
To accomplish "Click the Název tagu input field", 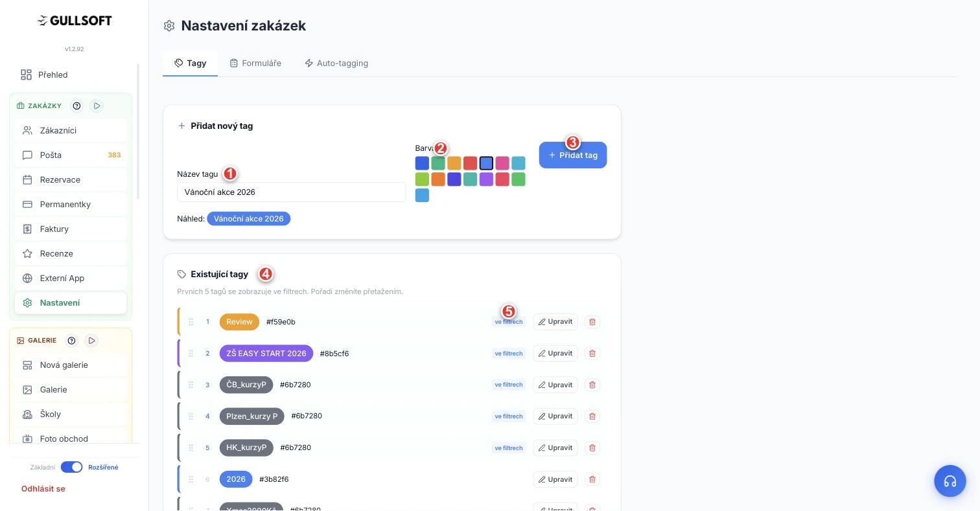I will pos(292,192).
